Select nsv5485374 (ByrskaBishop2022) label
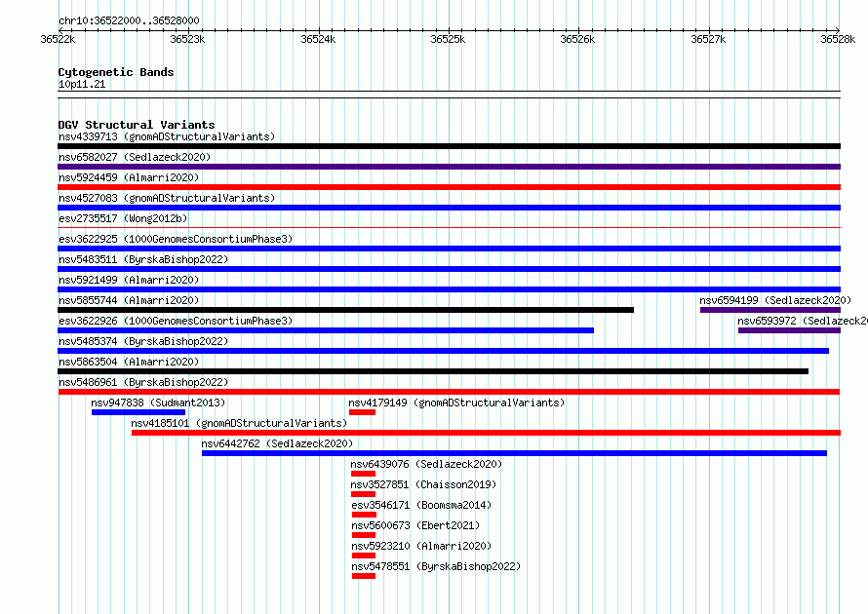The height and width of the screenshot is (614, 868). tap(143, 341)
